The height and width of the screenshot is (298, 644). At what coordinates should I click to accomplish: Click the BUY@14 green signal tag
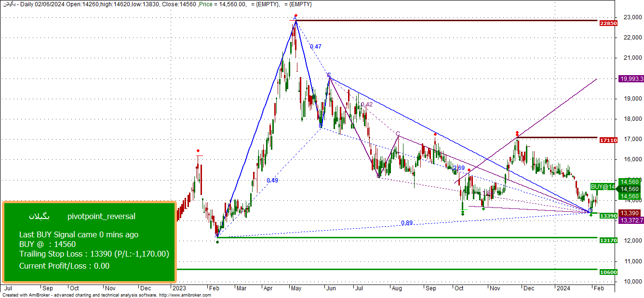[x=603, y=187]
